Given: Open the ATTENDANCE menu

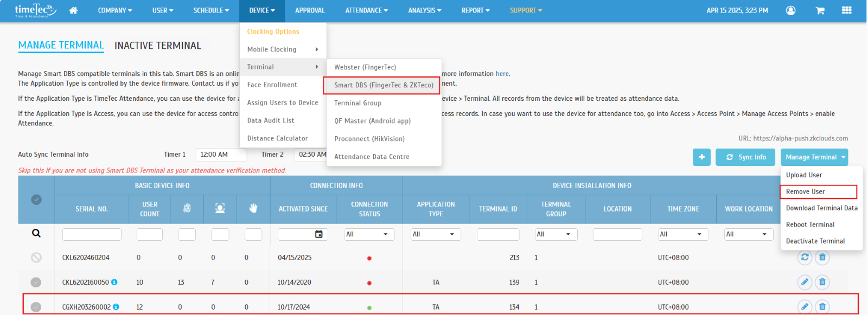Looking at the screenshot, I should (x=367, y=10).
